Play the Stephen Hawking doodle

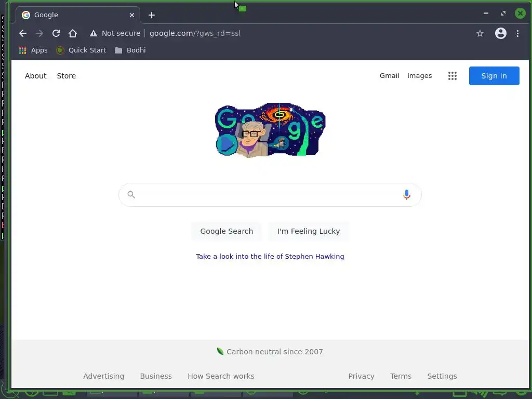[227, 144]
